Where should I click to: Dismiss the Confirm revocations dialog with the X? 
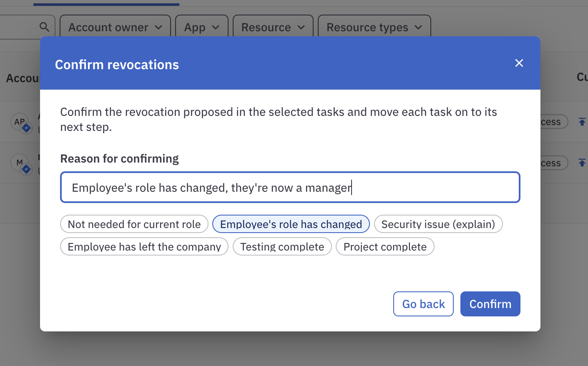point(519,63)
